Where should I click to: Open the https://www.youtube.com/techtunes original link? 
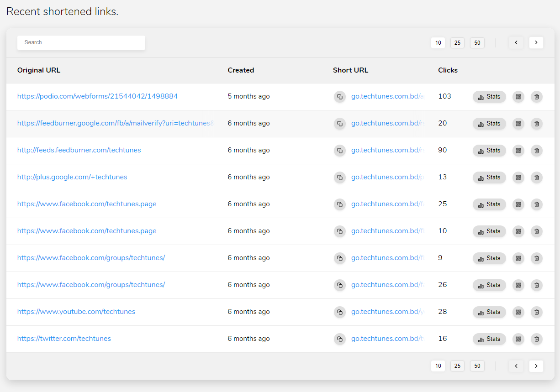coord(76,312)
